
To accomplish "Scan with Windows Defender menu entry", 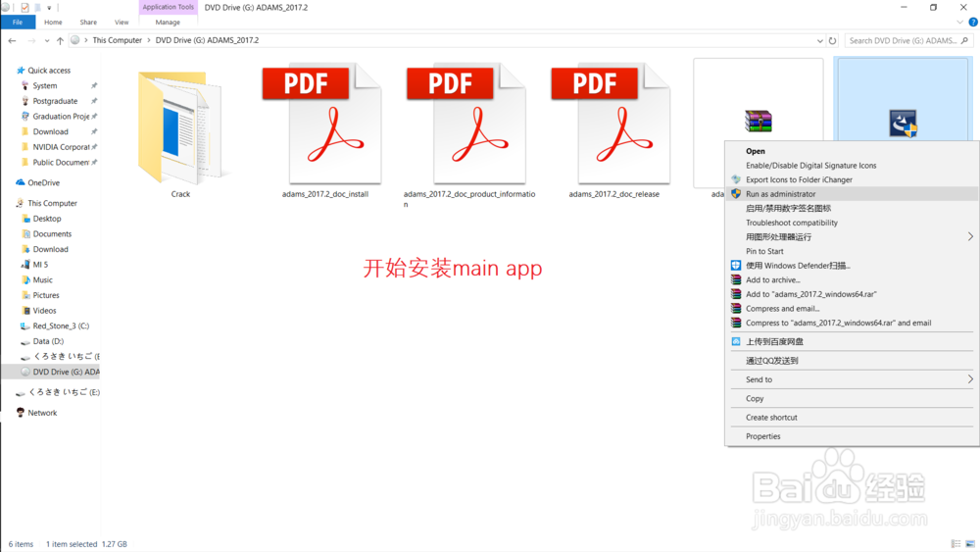I will (852, 266).
